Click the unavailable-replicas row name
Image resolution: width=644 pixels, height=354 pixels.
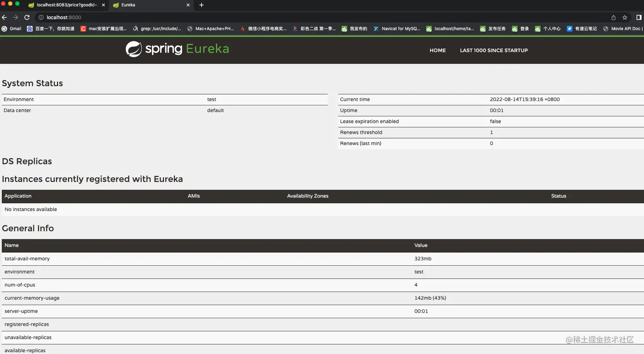(x=28, y=337)
